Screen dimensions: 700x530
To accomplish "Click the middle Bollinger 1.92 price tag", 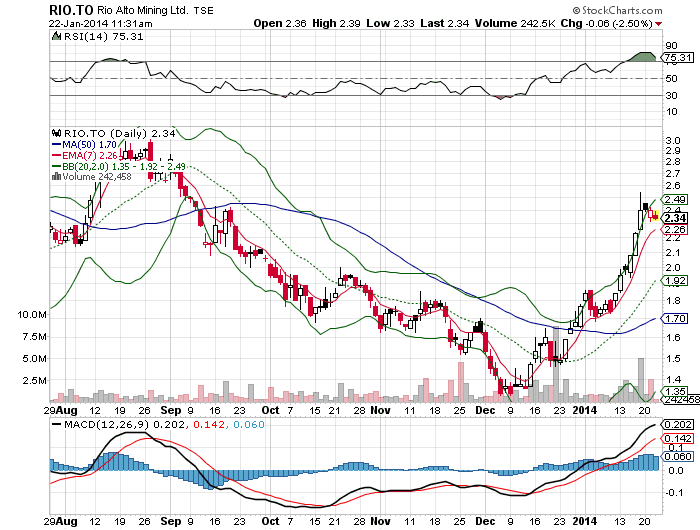I will coord(675,280).
